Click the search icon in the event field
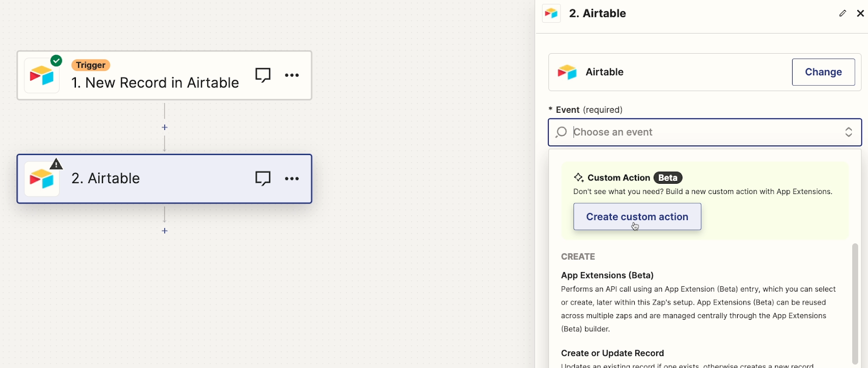The width and height of the screenshot is (868, 368). pos(561,132)
